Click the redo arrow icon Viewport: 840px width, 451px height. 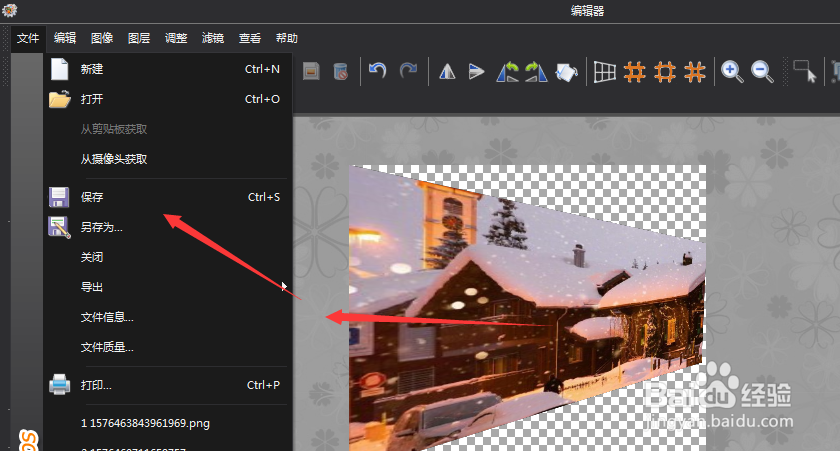408,71
